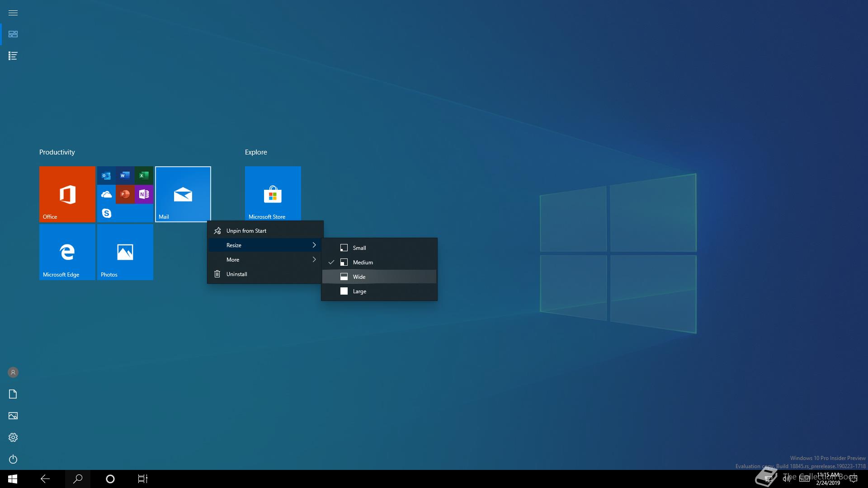This screenshot has height=488, width=868.
Task: Open Documents from Start sidebar
Action: click(x=13, y=394)
